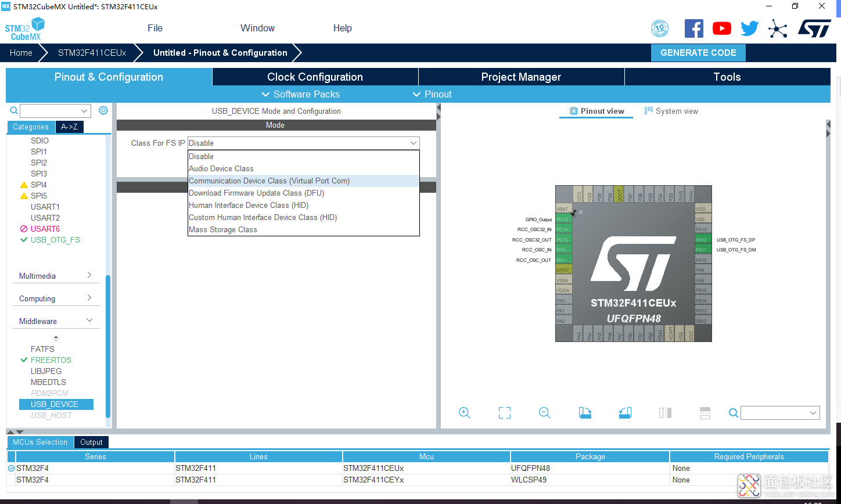Expand the Software Packs dropdown
Viewport: 841px width, 504px height.
300,94
